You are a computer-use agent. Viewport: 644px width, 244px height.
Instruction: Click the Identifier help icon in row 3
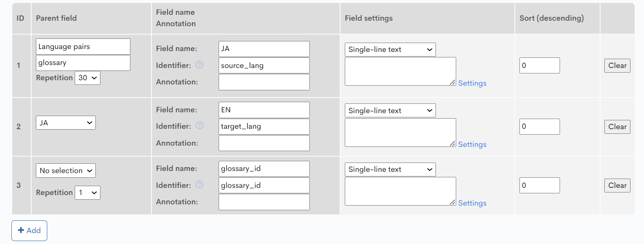click(199, 184)
